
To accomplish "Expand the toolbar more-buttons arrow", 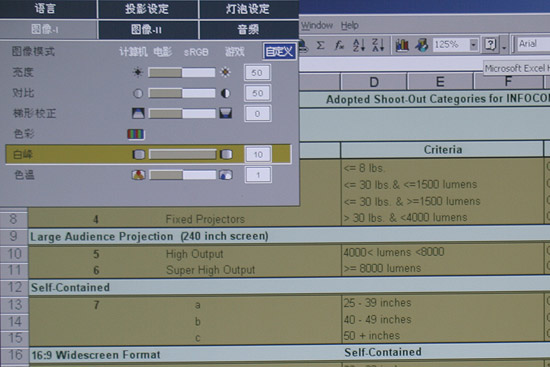I will [504, 46].
